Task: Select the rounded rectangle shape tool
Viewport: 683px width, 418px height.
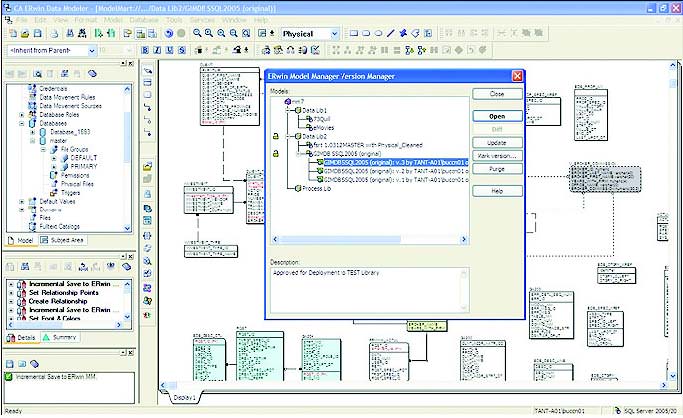Action: [366, 33]
